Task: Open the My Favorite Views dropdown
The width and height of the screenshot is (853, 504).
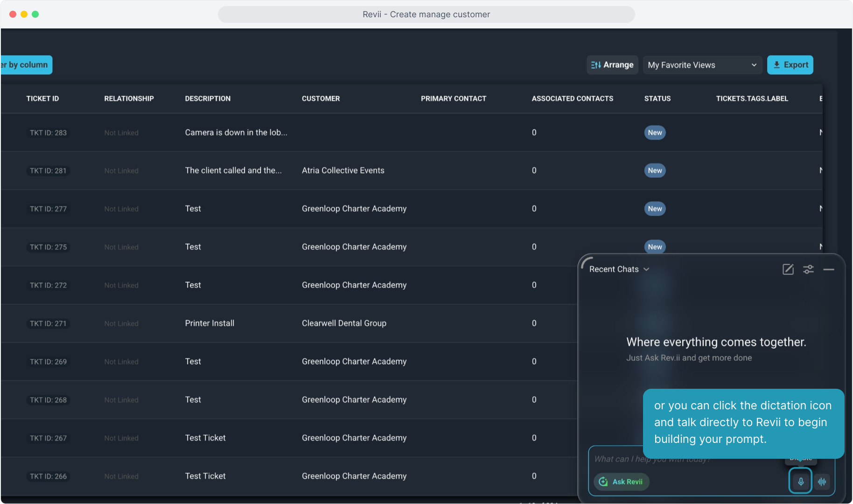Action: click(702, 65)
